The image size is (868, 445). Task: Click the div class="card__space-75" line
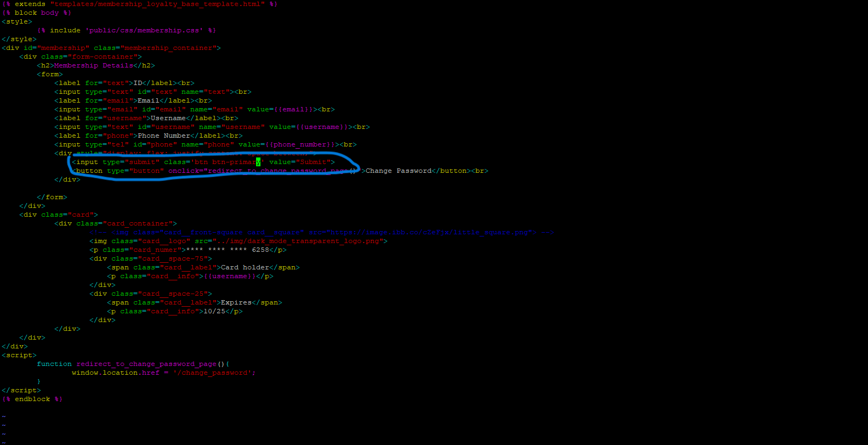coord(151,258)
